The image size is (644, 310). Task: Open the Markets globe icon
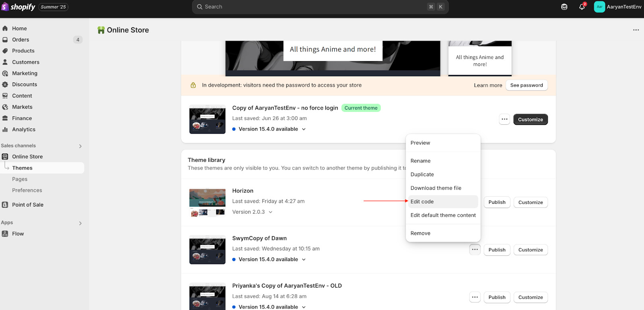coord(5,107)
